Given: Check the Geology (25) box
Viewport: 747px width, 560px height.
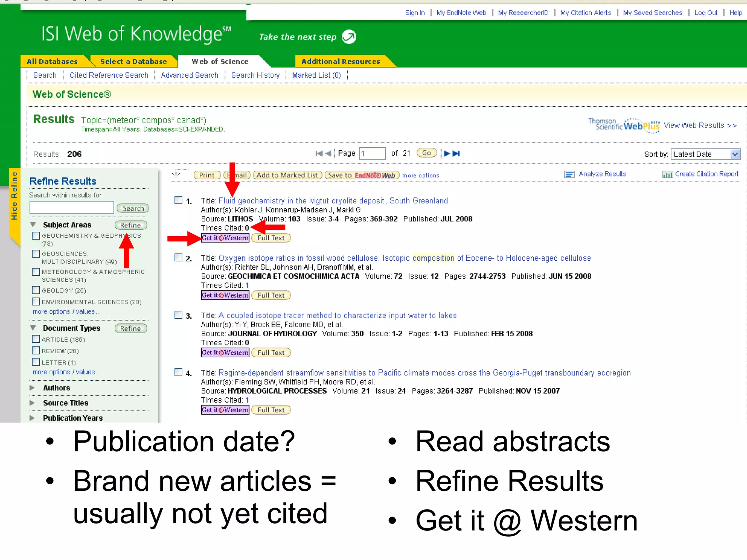Looking at the screenshot, I should pyautogui.click(x=36, y=290).
